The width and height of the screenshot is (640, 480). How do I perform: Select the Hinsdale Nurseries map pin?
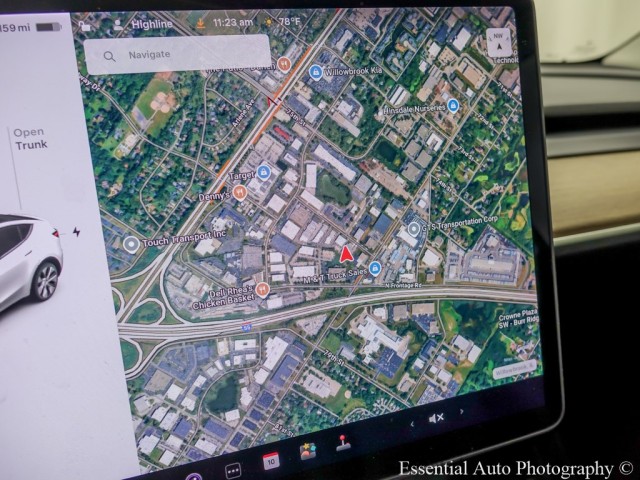(x=453, y=106)
